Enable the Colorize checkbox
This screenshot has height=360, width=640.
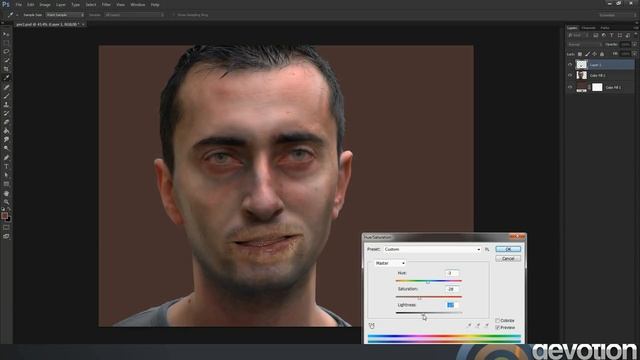click(x=498, y=320)
